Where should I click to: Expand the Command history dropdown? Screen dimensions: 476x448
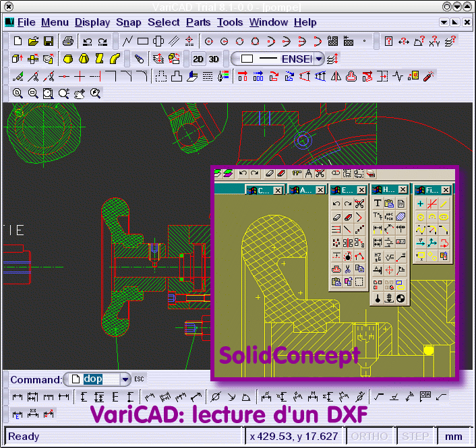pos(125,379)
